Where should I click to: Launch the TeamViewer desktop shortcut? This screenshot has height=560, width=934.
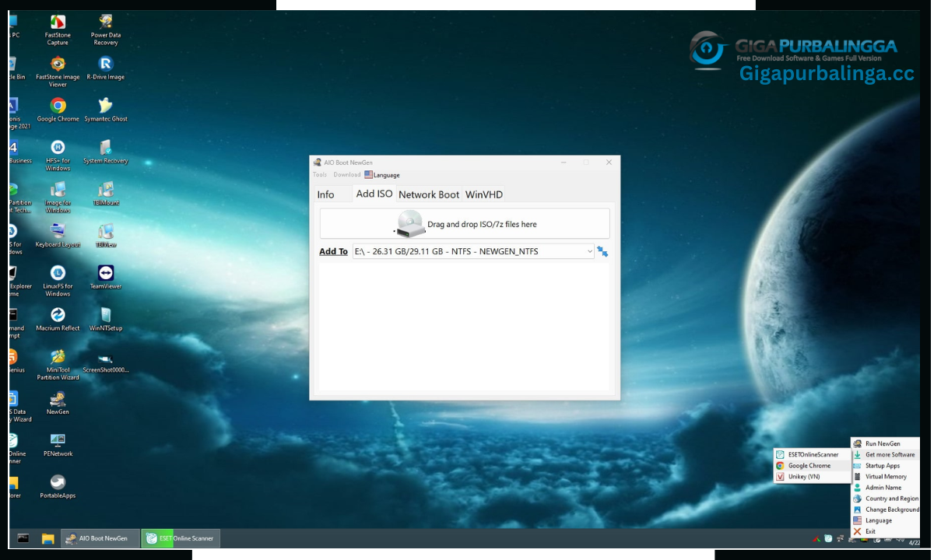[x=106, y=278]
